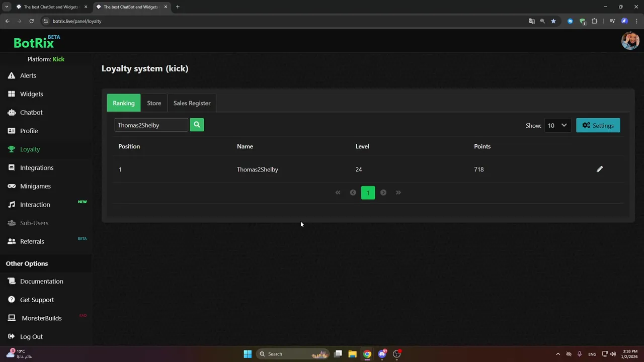The height and width of the screenshot is (362, 644).
Task: Open File Explorer from taskbar
Action: [352, 354]
